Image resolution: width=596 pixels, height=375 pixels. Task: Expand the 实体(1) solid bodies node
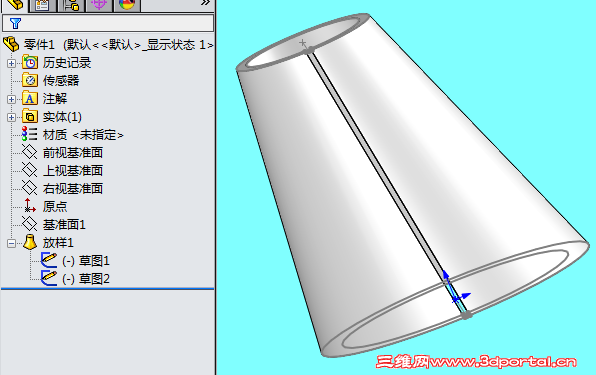tap(11, 117)
